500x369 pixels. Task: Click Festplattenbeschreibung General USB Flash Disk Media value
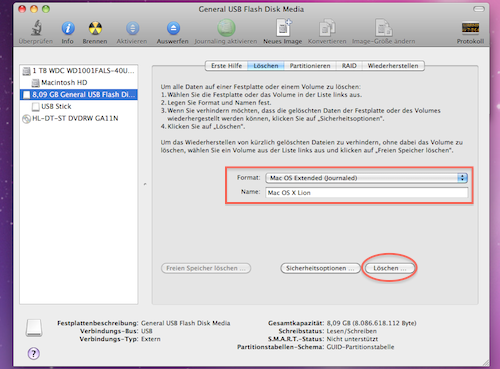click(185, 323)
